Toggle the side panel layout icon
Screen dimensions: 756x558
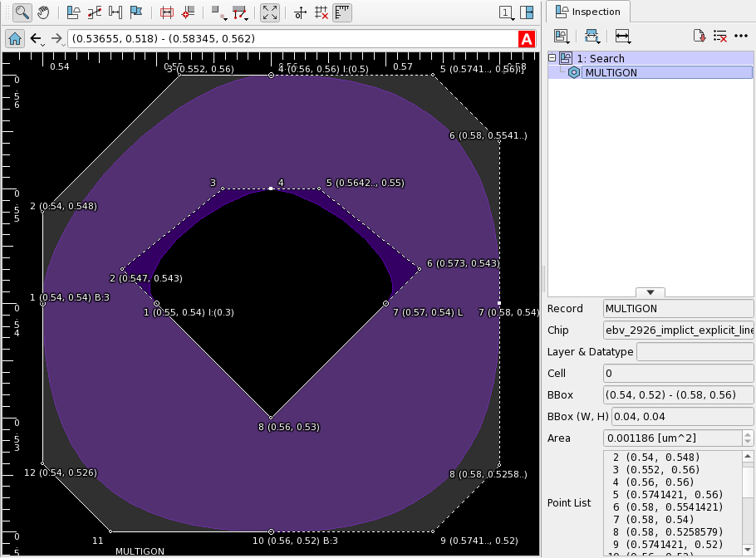[x=527, y=12]
